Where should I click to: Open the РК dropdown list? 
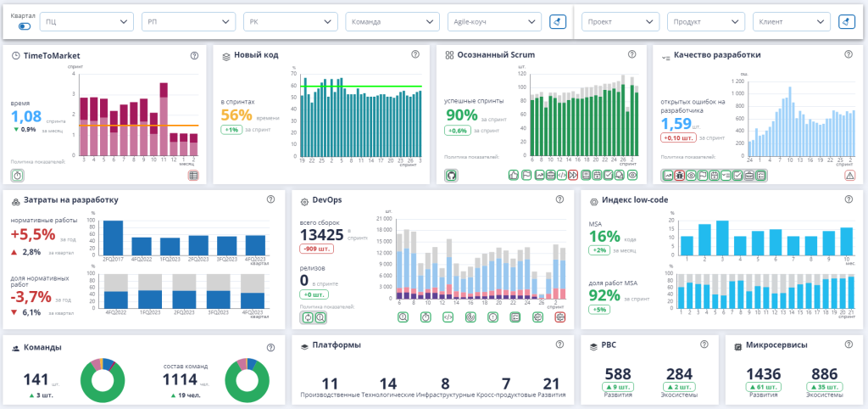291,21
